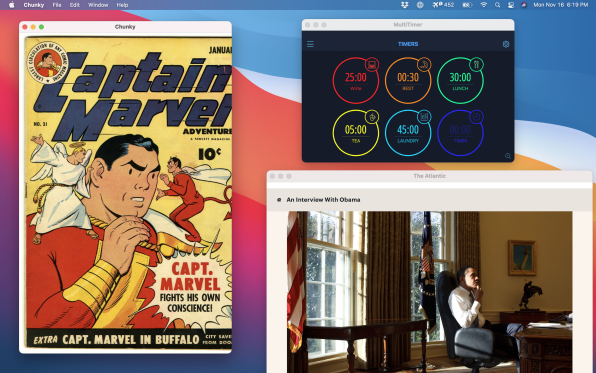
Task: Open the Chunky app menu
Action: (x=34, y=5)
